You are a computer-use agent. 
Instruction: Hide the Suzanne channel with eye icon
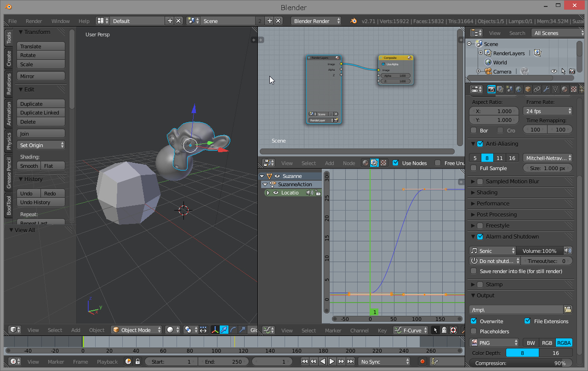pyautogui.click(x=277, y=176)
